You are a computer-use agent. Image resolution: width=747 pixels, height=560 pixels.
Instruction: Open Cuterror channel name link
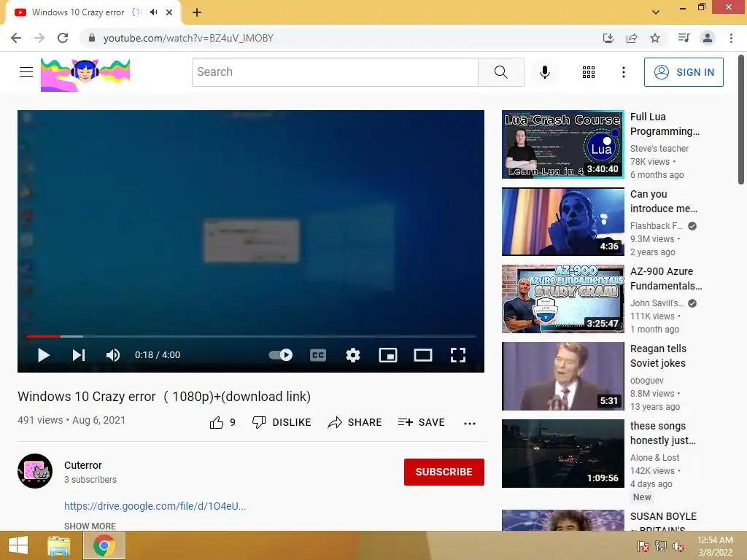click(83, 465)
